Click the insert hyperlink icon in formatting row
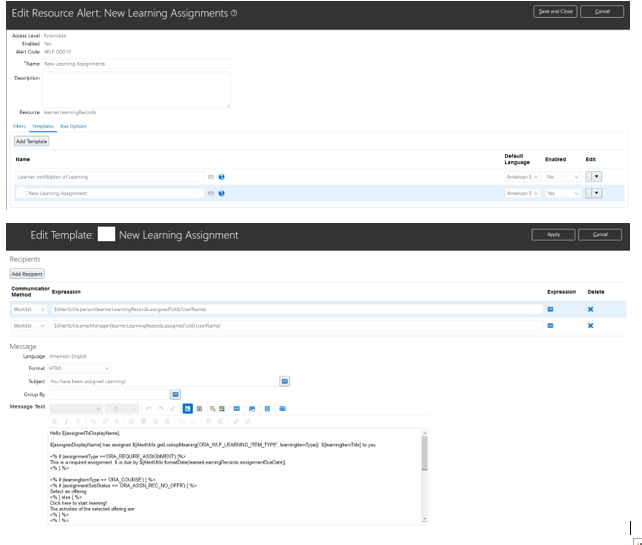This screenshot has height=545, width=642. pos(236,421)
